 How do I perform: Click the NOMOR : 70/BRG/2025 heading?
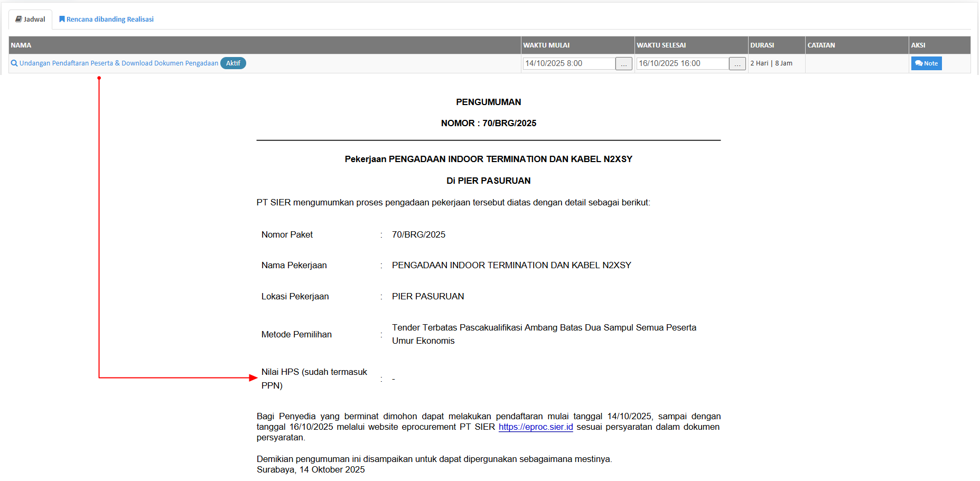point(489,124)
